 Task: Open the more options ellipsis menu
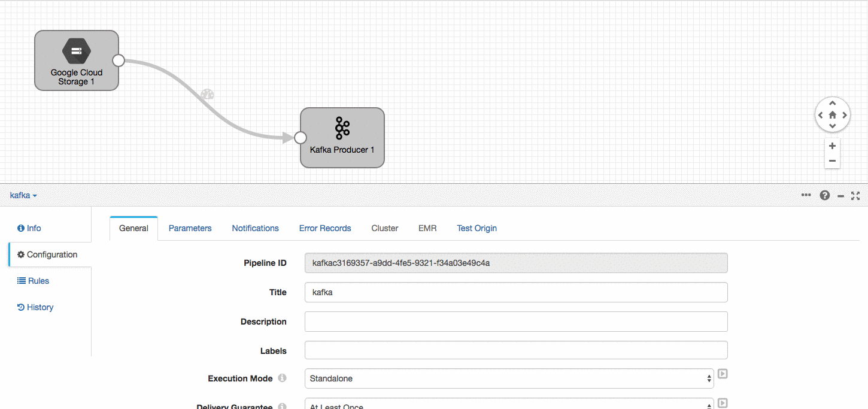pyautogui.click(x=806, y=195)
